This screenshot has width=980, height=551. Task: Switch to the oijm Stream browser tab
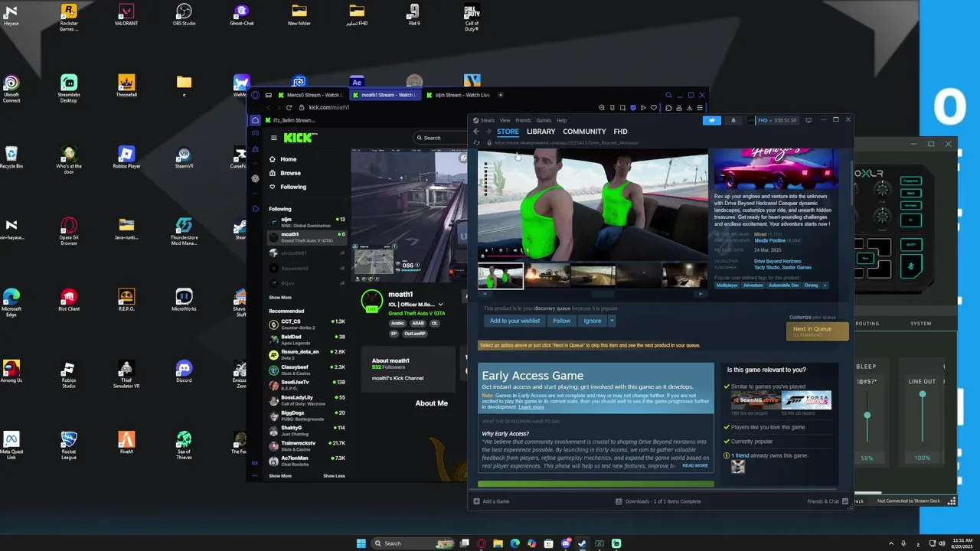[x=459, y=95]
